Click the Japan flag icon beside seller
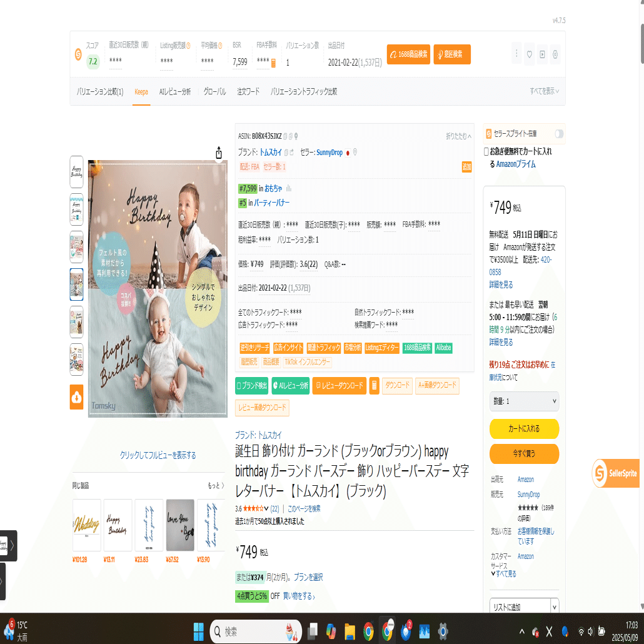The image size is (644, 644). [x=348, y=153]
